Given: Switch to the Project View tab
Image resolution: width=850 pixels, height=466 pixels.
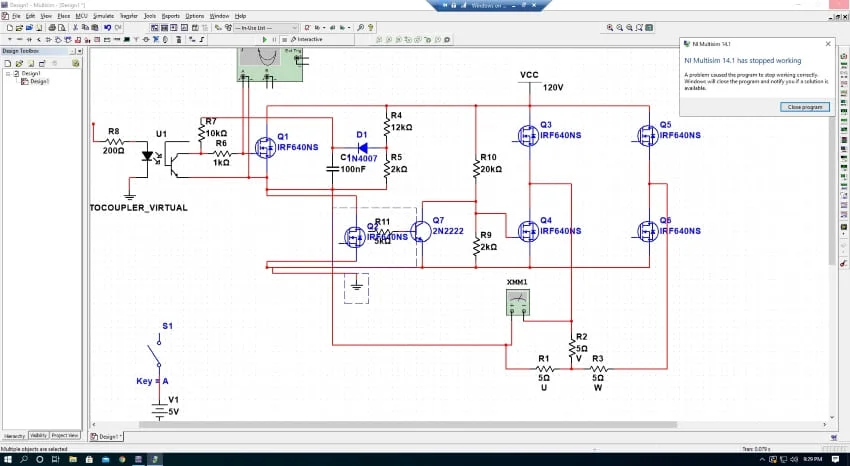Looking at the screenshot, I should (x=64, y=436).
